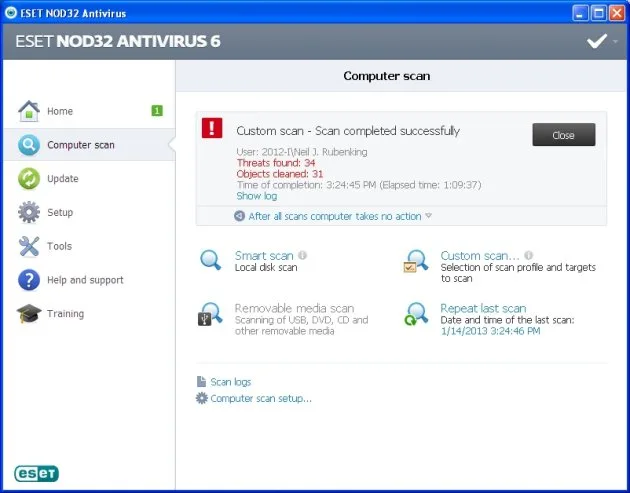630x493 pixels.
Task: Open the Scan logs link
Action: pyautogui.click(x=231, y=382)
